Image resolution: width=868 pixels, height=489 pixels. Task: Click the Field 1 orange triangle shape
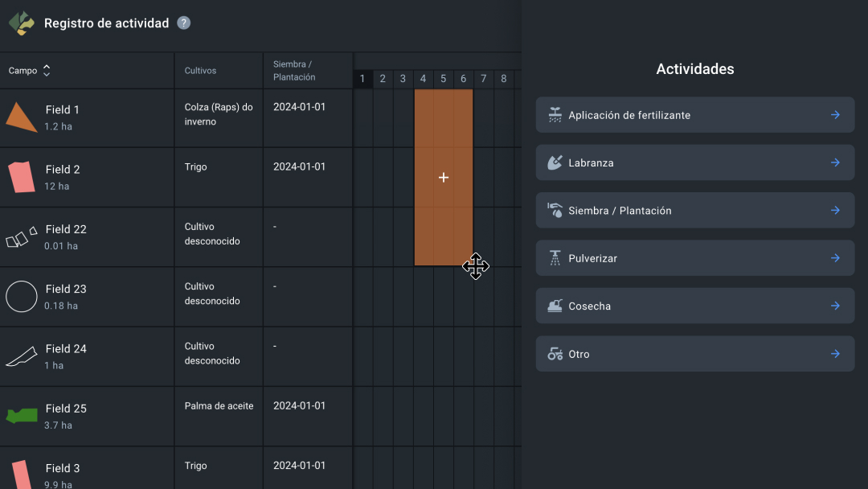click(22, 117)
